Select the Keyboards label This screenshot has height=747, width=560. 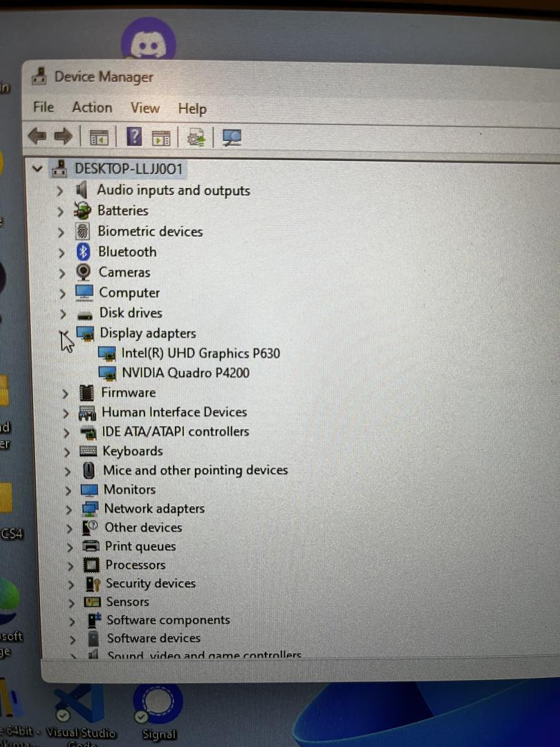[x=133, y=451]
